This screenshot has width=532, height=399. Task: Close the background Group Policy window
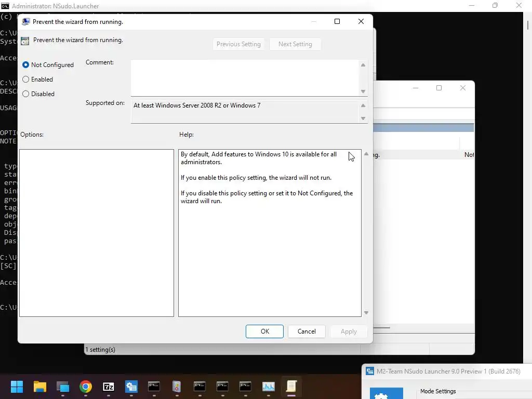462,88
